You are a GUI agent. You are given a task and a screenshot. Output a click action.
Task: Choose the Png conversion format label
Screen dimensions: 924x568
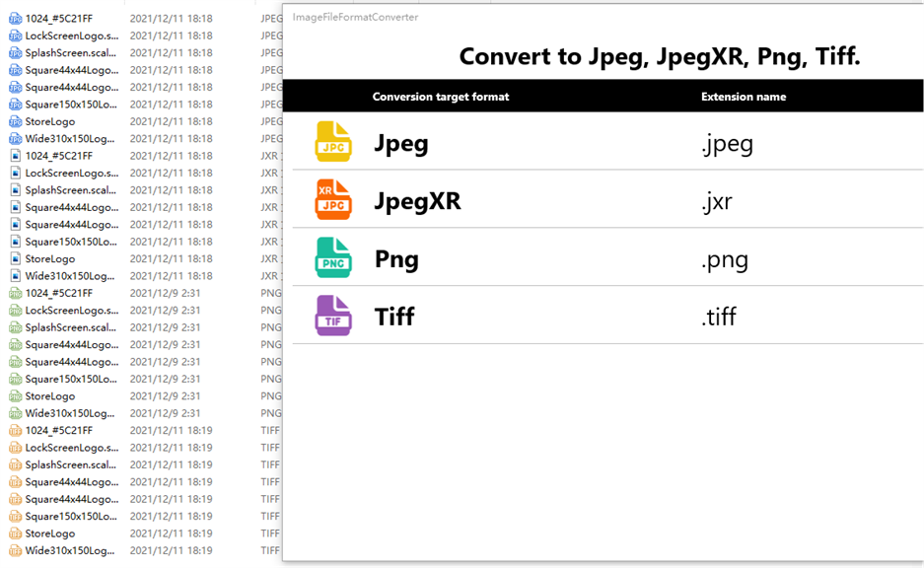(396, 259)
